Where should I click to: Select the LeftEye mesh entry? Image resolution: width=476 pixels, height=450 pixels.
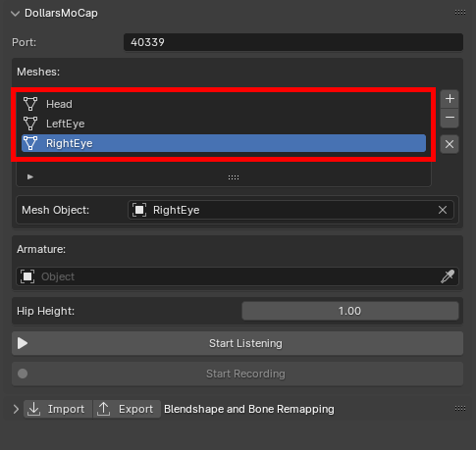click(x=224, y=124)
